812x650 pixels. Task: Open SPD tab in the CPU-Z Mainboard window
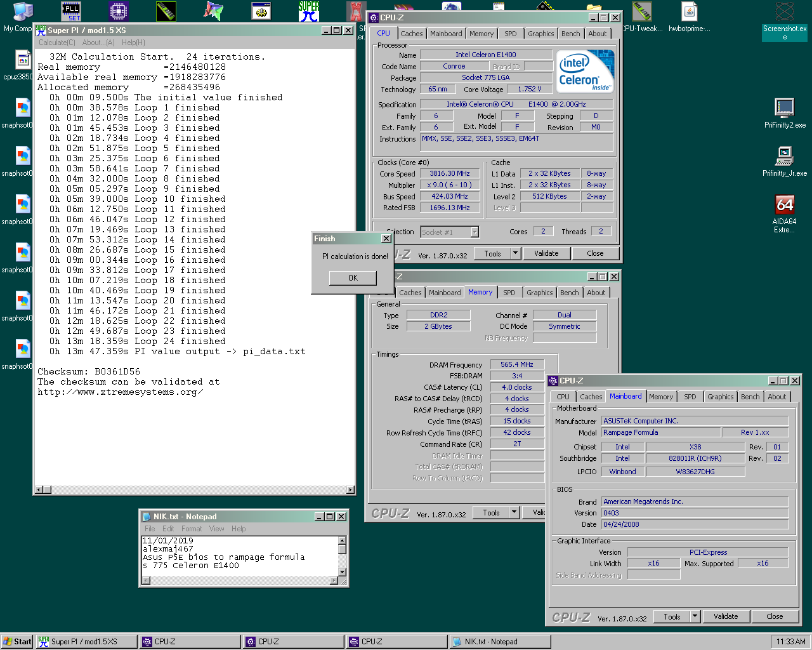tap(690, 397)
